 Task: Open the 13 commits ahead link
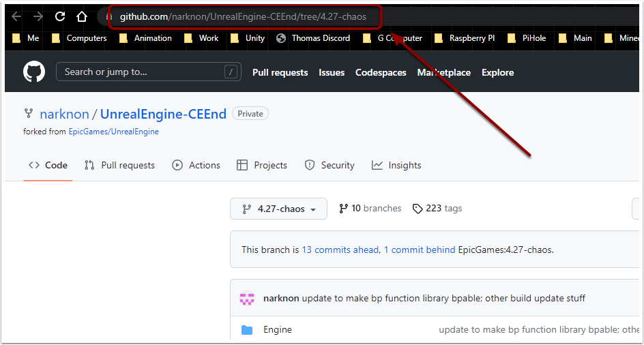(340, 250)
